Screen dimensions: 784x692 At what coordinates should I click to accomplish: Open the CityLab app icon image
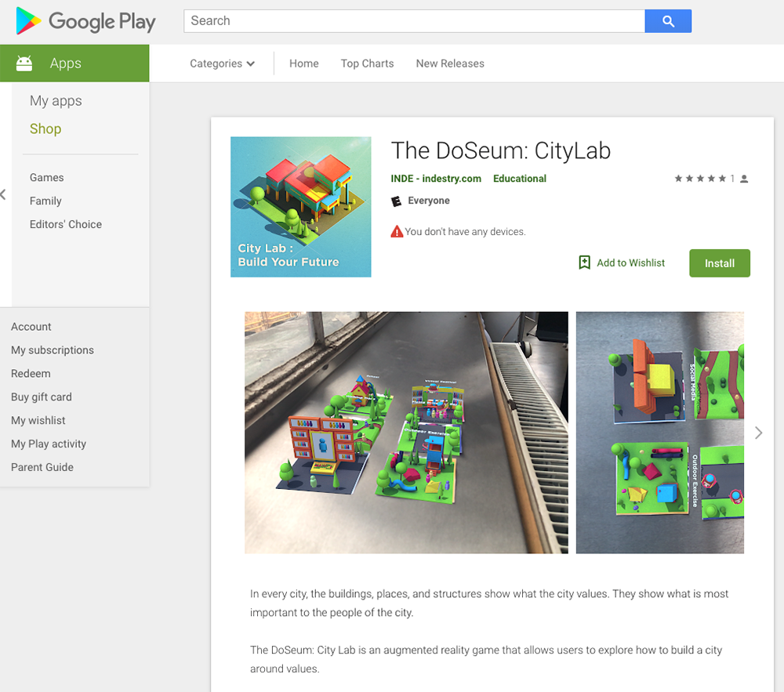point(300,207)
